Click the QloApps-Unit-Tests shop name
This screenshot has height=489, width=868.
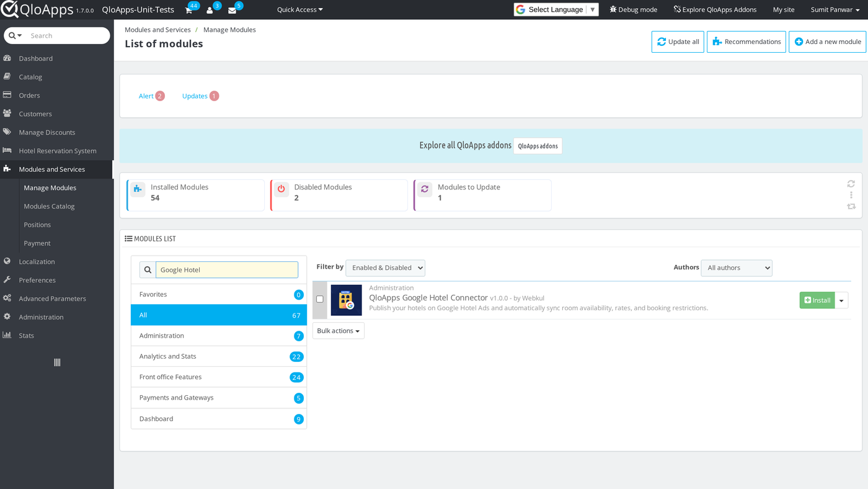138,10
